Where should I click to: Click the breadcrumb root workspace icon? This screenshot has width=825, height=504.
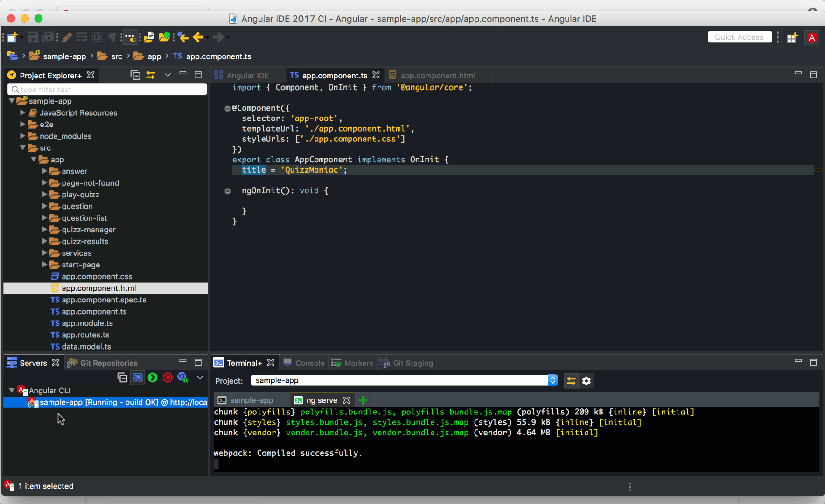pos(13,56)
